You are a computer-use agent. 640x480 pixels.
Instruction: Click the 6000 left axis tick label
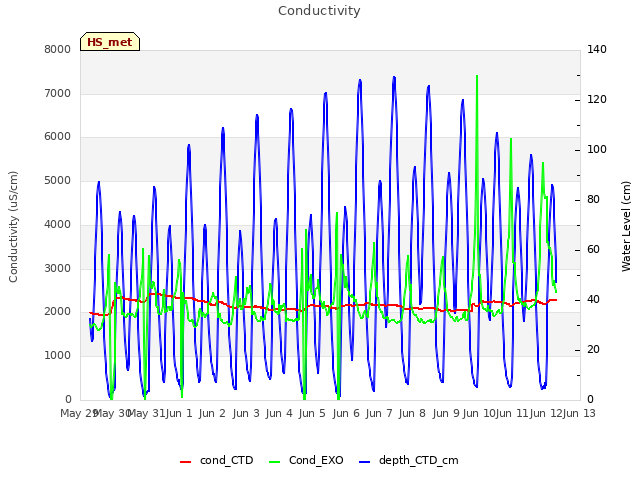(x=58, y=137)
